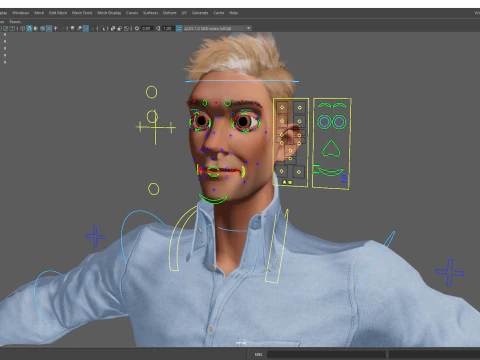Open the Edit Mesh menu
The image size is (480, 360).
tap(58, 13)
